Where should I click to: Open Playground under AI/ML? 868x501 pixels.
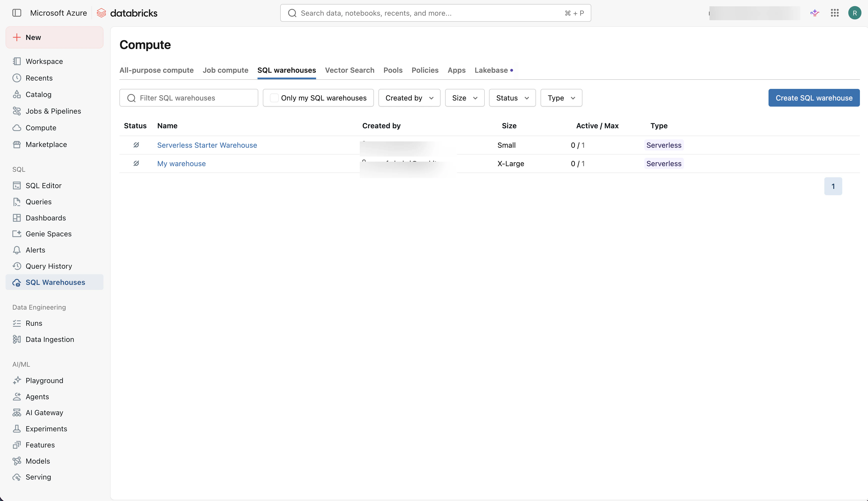(x=54, y=381)
